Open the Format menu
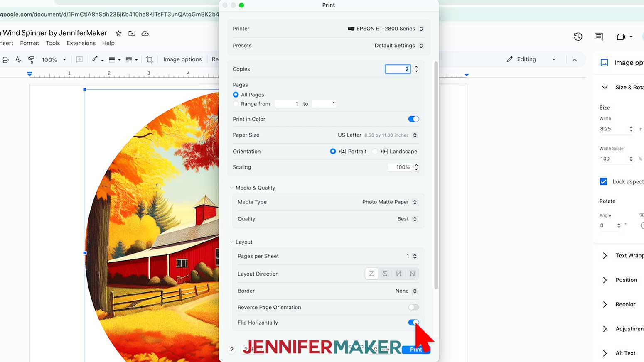Screen dimensions: 644x362 29,43
